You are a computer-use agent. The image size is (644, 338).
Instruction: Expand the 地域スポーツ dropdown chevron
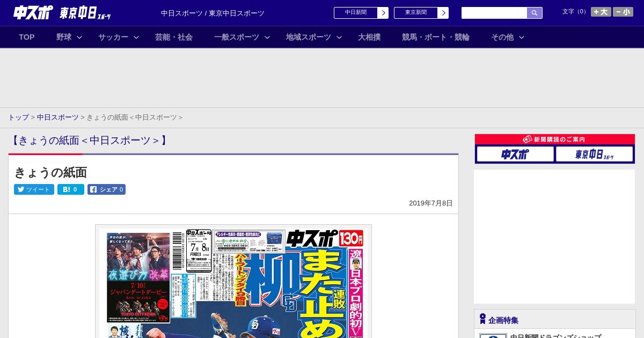pos(339,37)
